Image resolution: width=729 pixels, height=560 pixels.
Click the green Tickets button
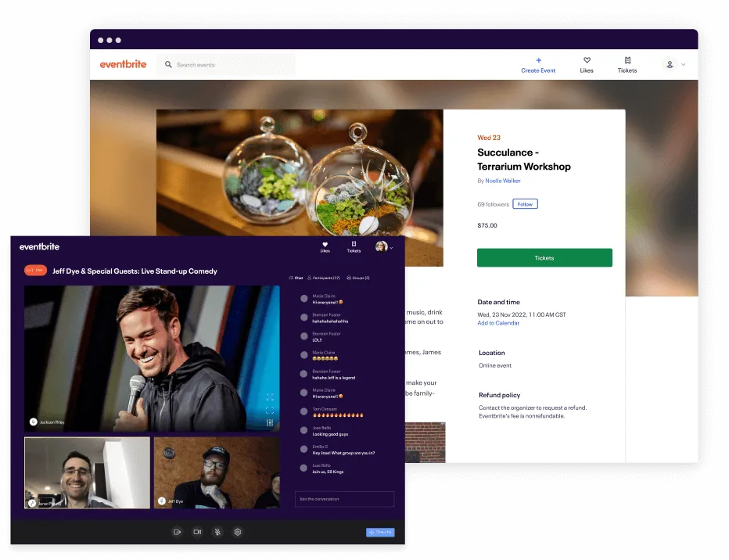(544, 258)
